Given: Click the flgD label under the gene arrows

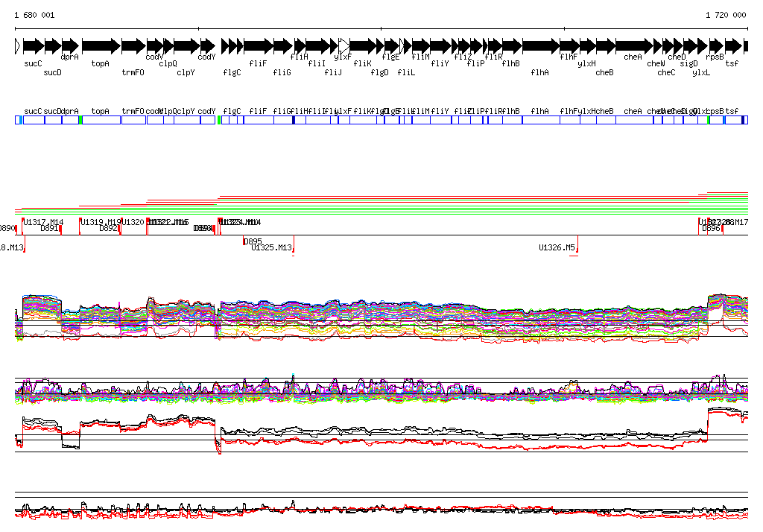Looking at the screenshot, I should coord(379,72).
